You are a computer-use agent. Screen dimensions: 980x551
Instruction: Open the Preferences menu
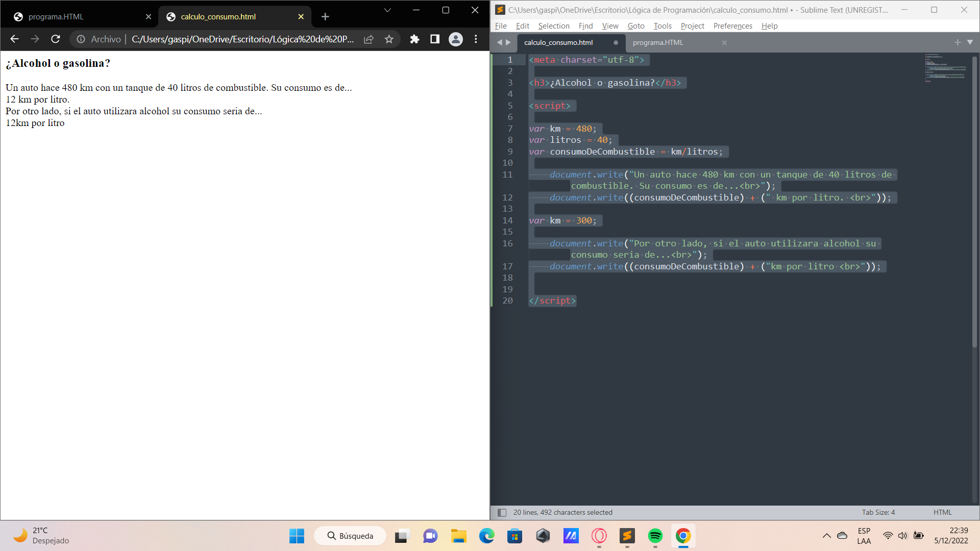tap(732, 26)
